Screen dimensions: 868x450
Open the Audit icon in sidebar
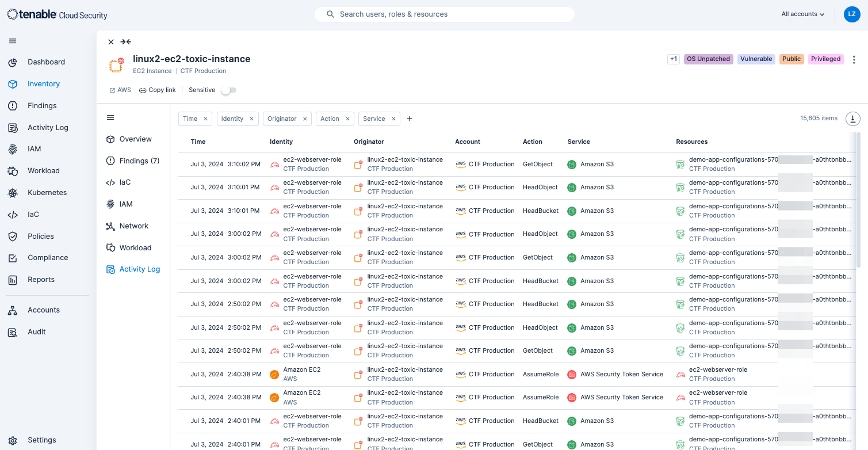pyautogui.click(x=13, y=332)
